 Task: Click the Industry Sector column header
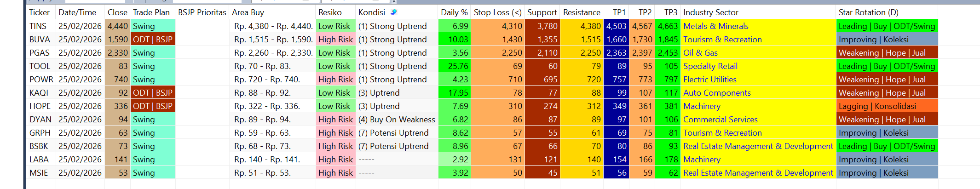tap(710, 12)
